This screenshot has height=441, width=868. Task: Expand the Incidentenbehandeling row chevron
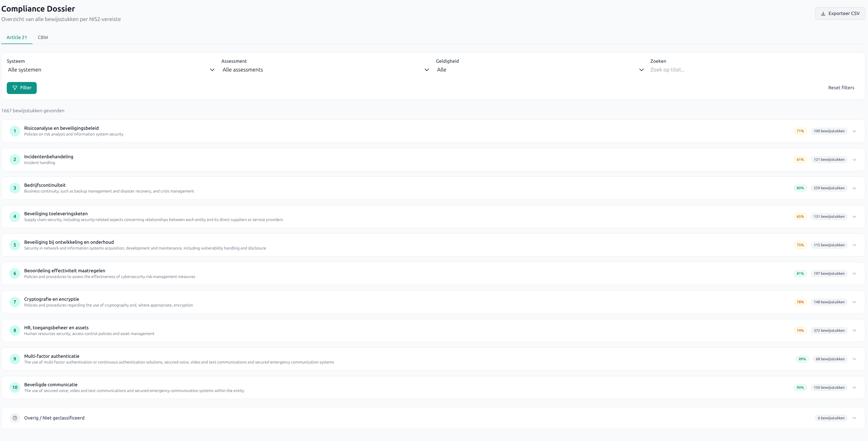854,160
